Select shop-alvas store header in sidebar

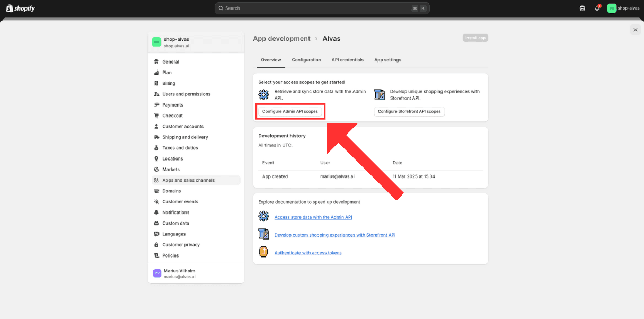click(x=195, y=42)
